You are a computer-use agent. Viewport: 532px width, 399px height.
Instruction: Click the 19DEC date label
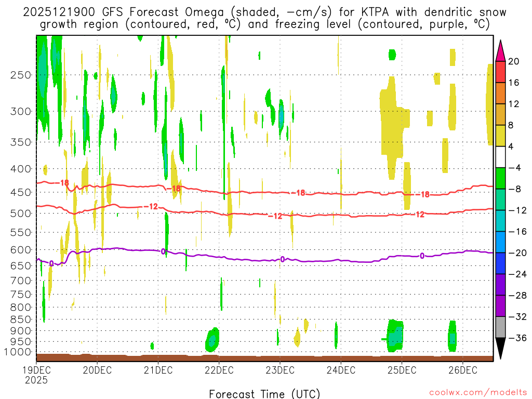(36, 370)
